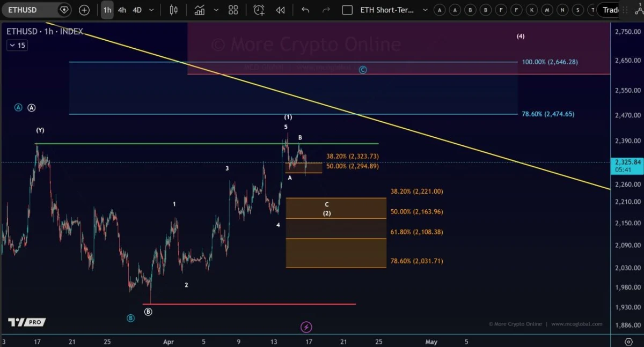Open the multi-chart layout grid icon
The height and width of the screenshot is (347, 644).
[x=233, y=10]
